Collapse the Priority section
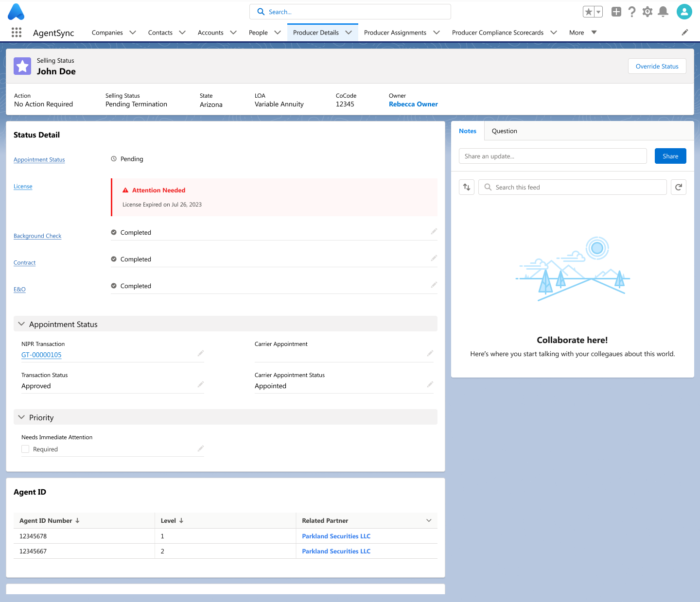 (21, 417)
